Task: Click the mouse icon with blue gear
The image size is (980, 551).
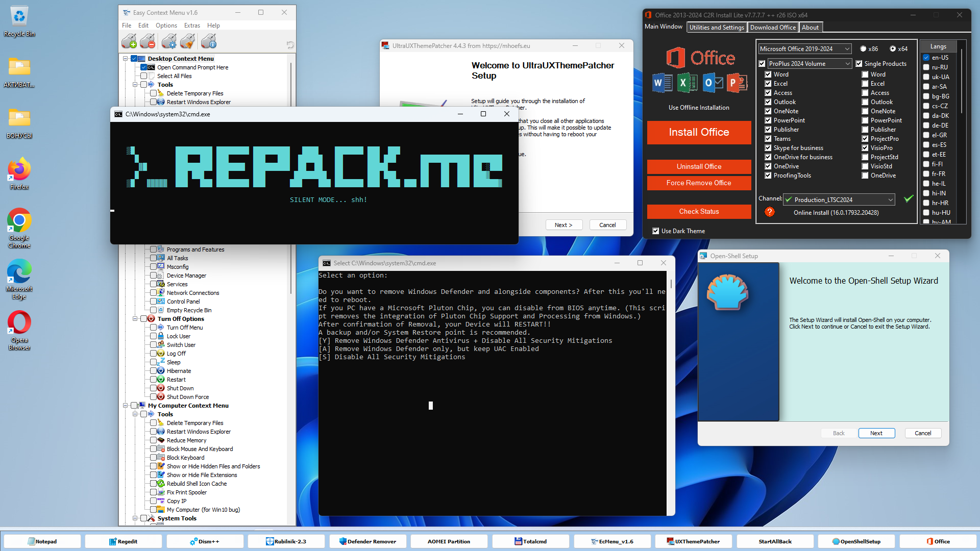Action: click(169, 41)
